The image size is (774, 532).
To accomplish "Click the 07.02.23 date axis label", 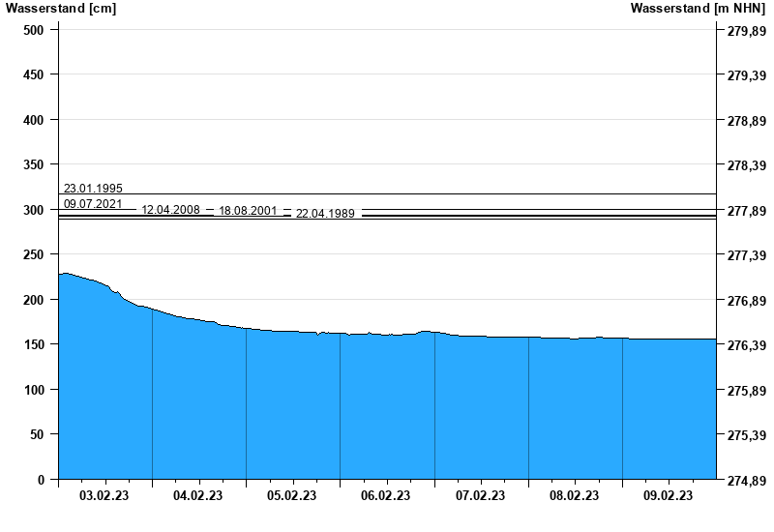I will pyautogui.click(x=481, y=496).
